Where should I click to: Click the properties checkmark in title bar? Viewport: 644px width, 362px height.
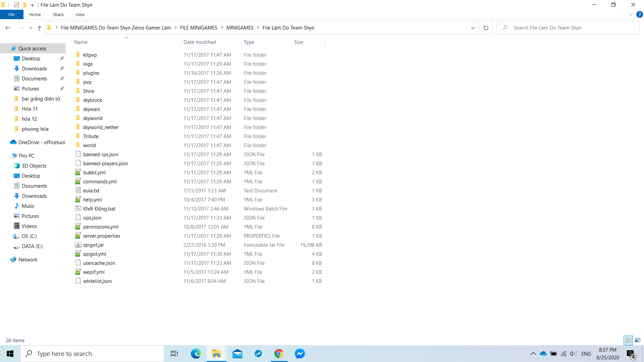click(16, 5)
